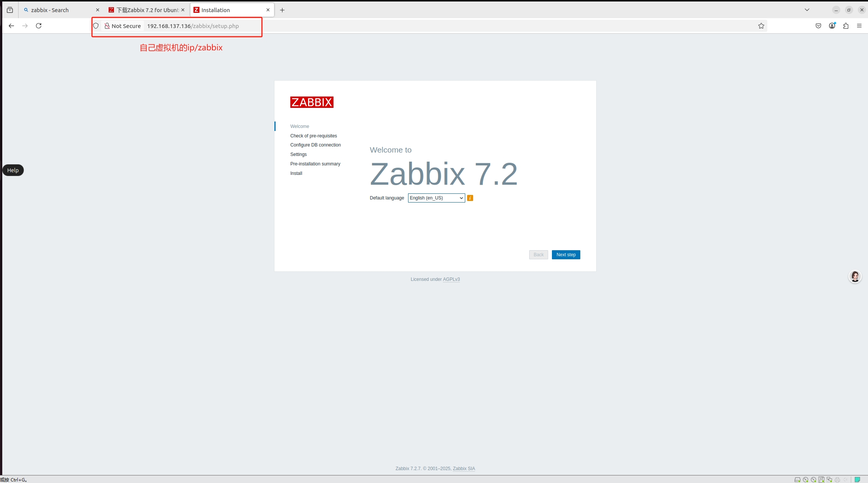
Task: Click the Next step button
Action: point(566,255)
